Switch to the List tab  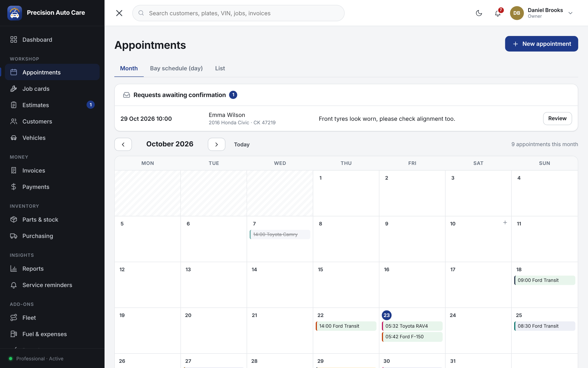[x=220, y=68]
